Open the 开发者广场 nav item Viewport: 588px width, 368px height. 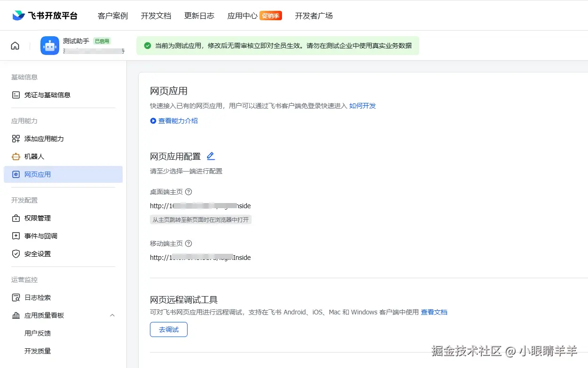[314, 16]
